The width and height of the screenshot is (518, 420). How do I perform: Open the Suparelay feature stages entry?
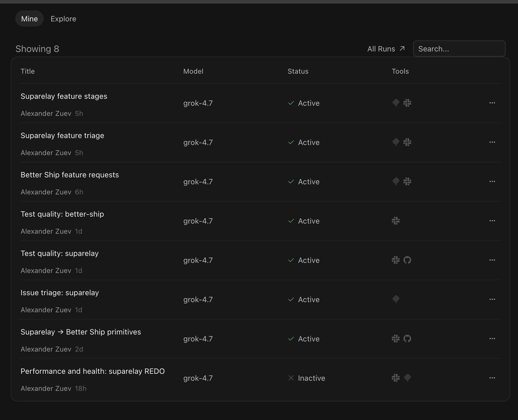[x=64, y=96]
